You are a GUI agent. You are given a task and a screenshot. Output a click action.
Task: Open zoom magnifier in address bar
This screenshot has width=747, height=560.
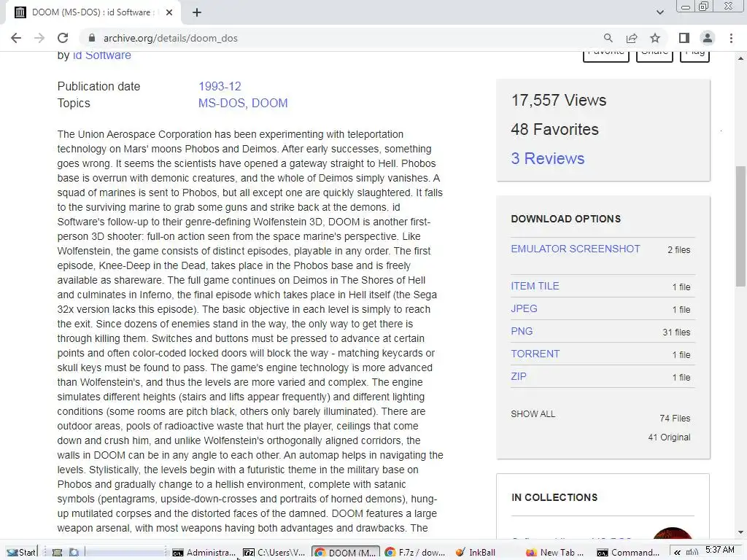[608, 38]
